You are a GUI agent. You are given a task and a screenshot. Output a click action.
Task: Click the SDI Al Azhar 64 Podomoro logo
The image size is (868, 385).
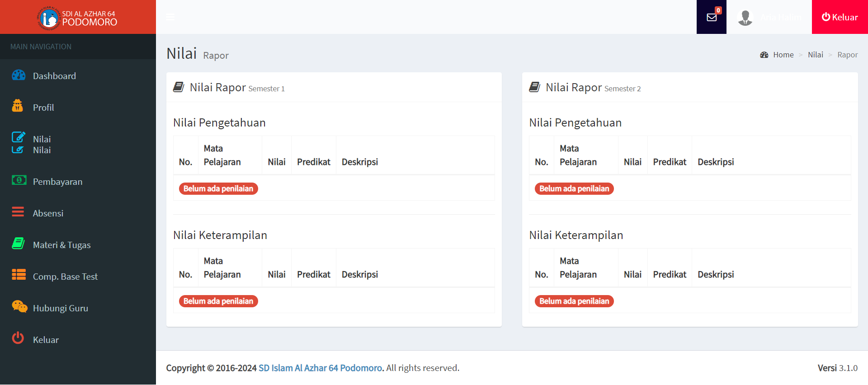click(78, 18)
